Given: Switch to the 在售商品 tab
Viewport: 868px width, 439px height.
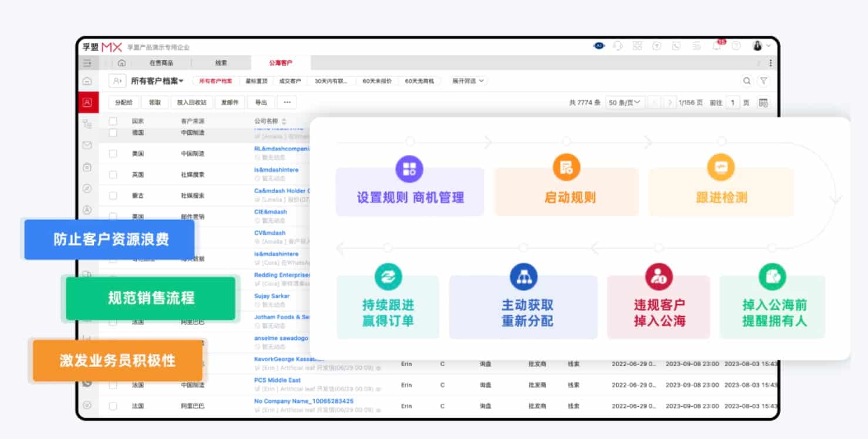Looking at the screenshot, I should tap(161, 63).
